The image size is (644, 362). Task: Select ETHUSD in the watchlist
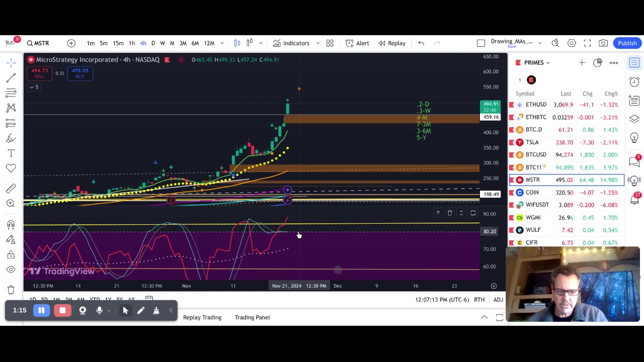tap(567, 105)
